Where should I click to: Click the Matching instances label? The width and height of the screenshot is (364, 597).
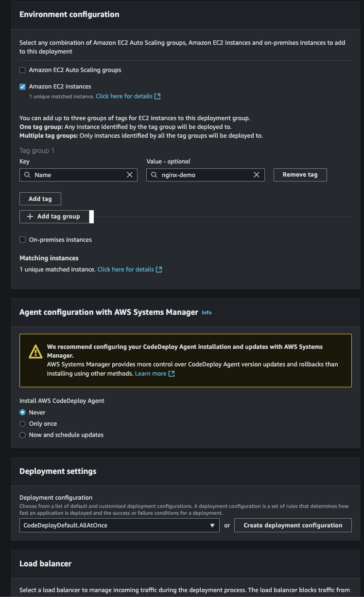(49, 258)
